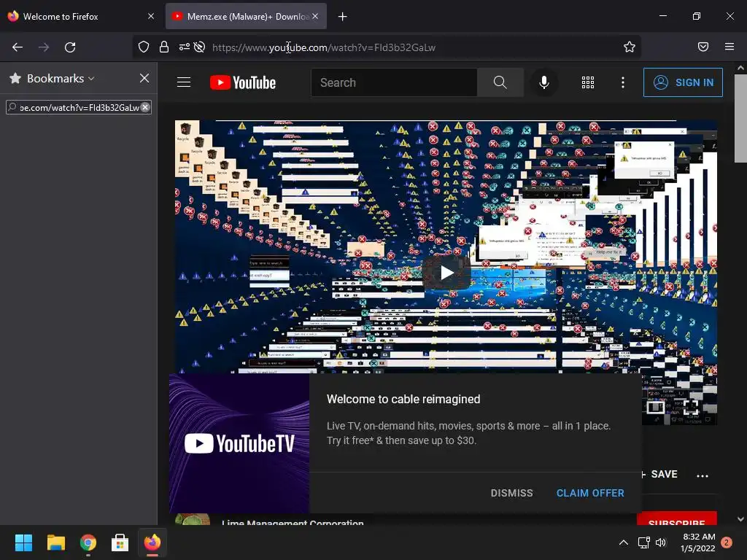The width and height of the screenshot is (747, 560).
Task: Open a new tab with the plus button
Action: point(343,17)
